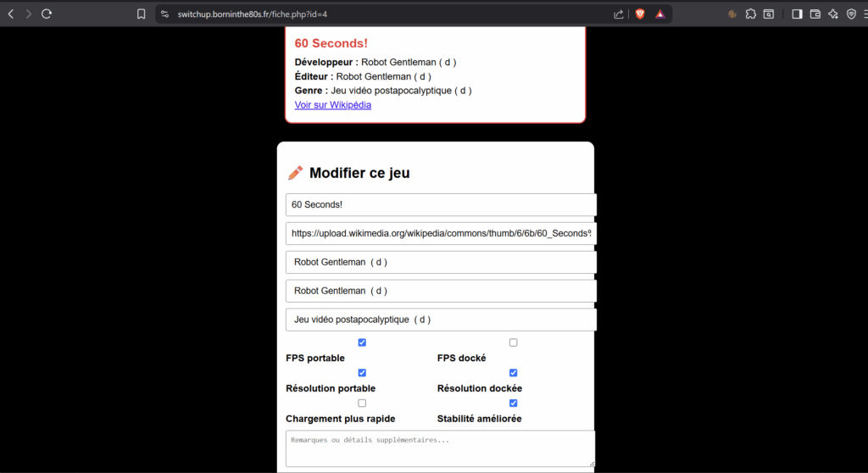The image size is (868, 473).
Task: Click the developer field Robot Gentleman
Action: 441,263
